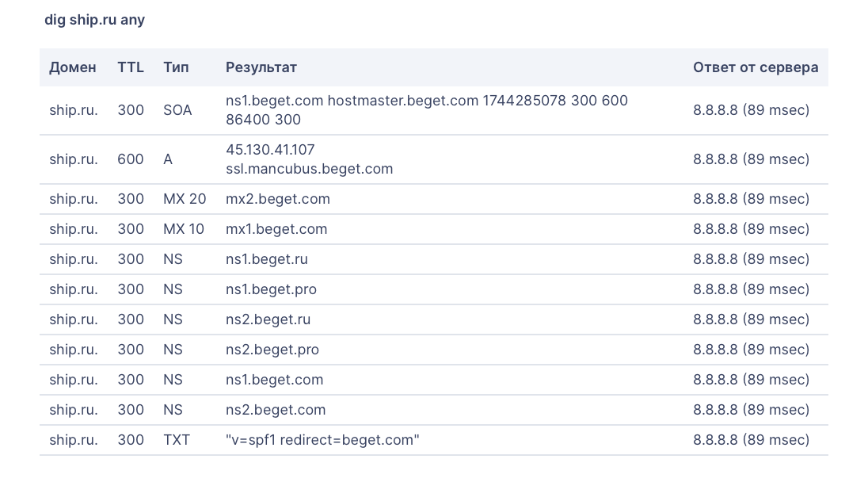The width and height of the screenshot is (868, 482).
Task: Click the TXT record type cell
Action: (177, 440)
